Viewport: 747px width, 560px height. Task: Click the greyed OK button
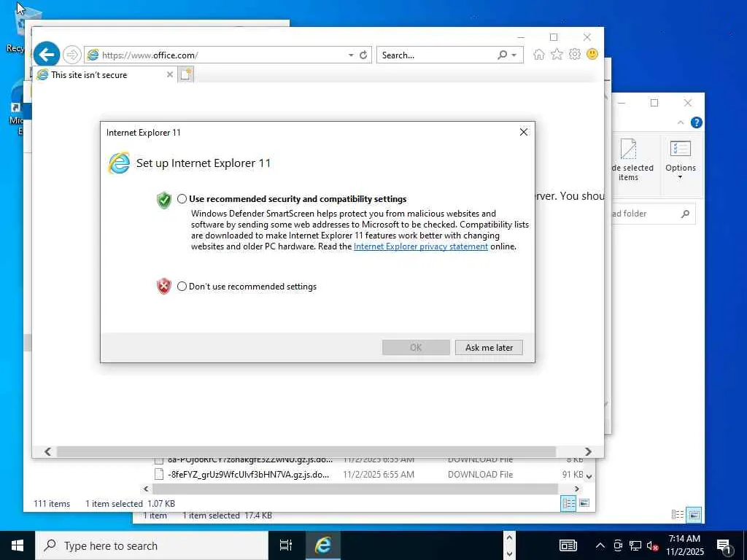pos(416,348)
